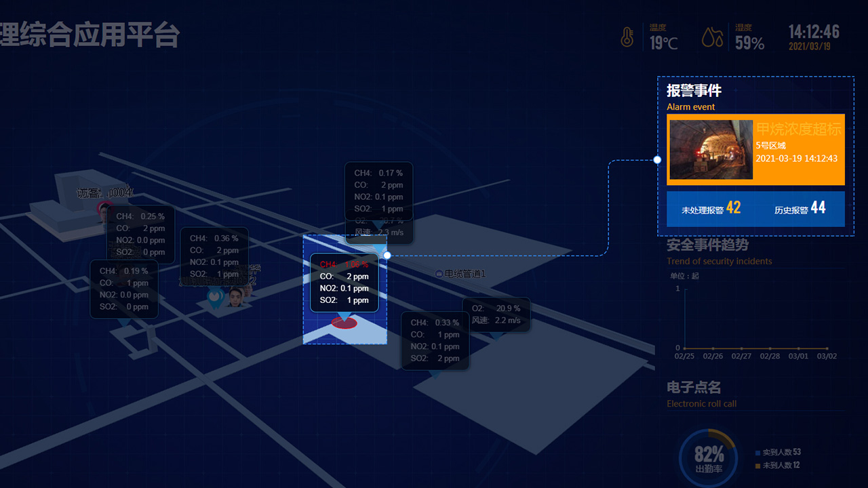The height and width of the screenshot is (488, 868).
Task: Click the 电缆管道1 map label
Action: click(465, 274)
